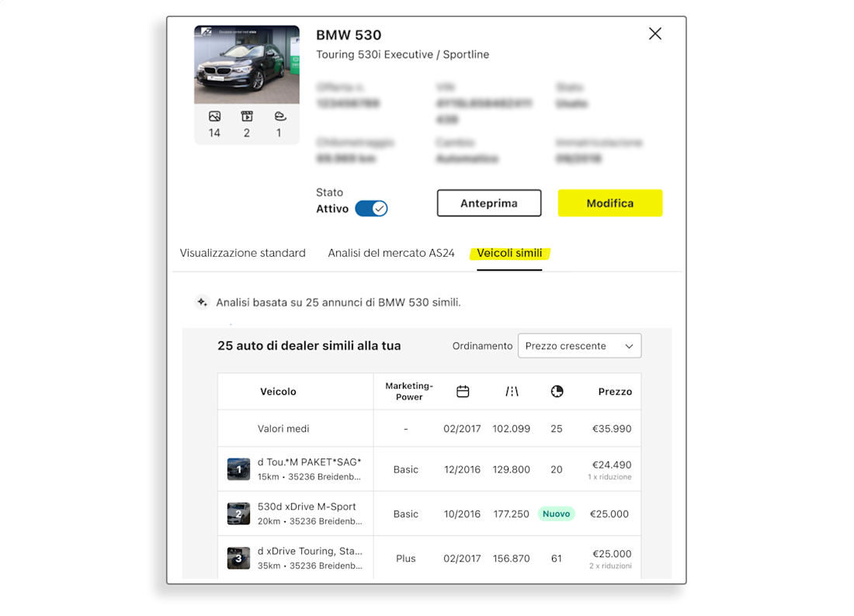Click the average price €35.990
The image size is (854, 616).
click(x=612, y=429)
